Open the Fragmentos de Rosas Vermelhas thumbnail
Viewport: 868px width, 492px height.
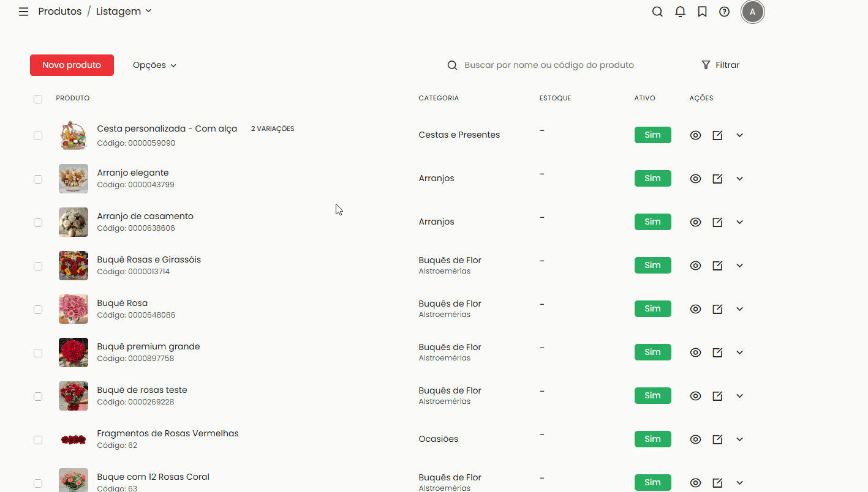tap(74, 439)
